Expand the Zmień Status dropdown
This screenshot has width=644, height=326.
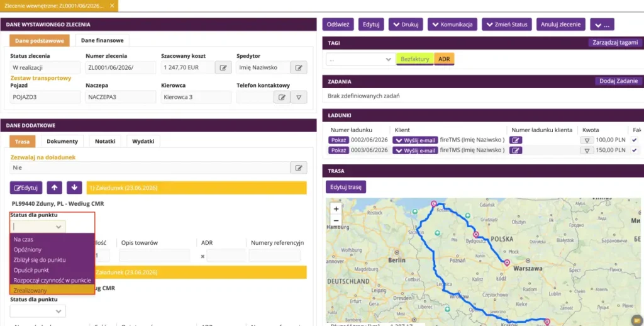pos(507,25)
